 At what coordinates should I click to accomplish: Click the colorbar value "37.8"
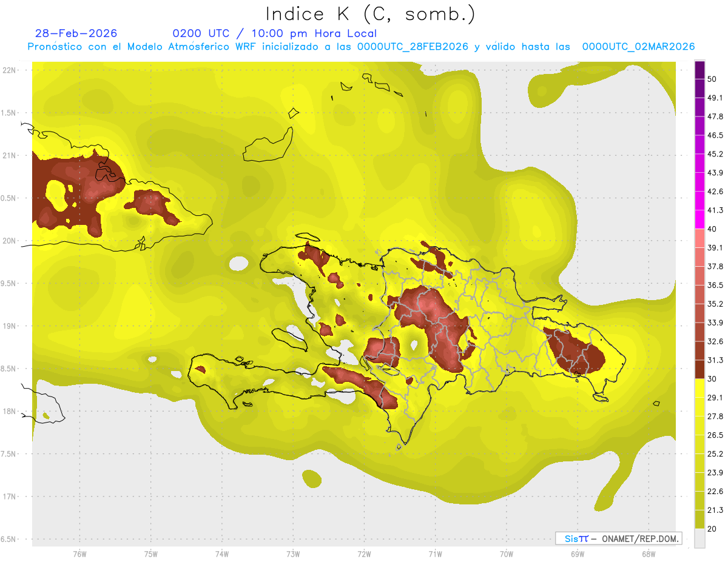click(715, 266)
